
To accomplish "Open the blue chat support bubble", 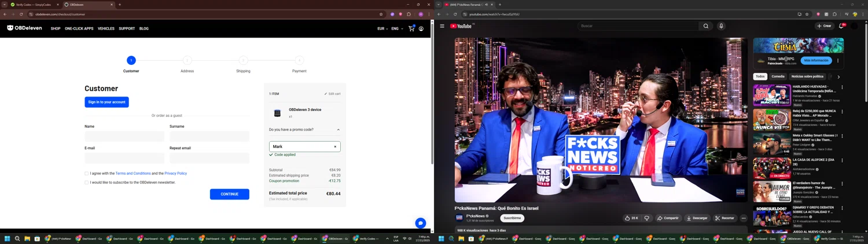I will (x=421, y=223).
